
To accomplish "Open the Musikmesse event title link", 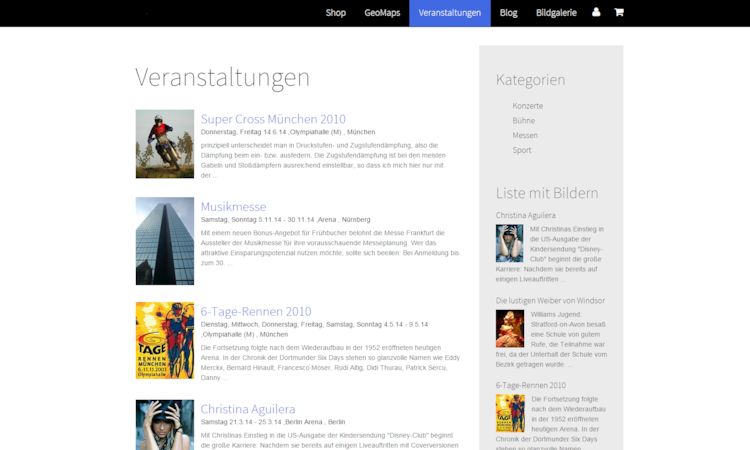I will point(233,207).
